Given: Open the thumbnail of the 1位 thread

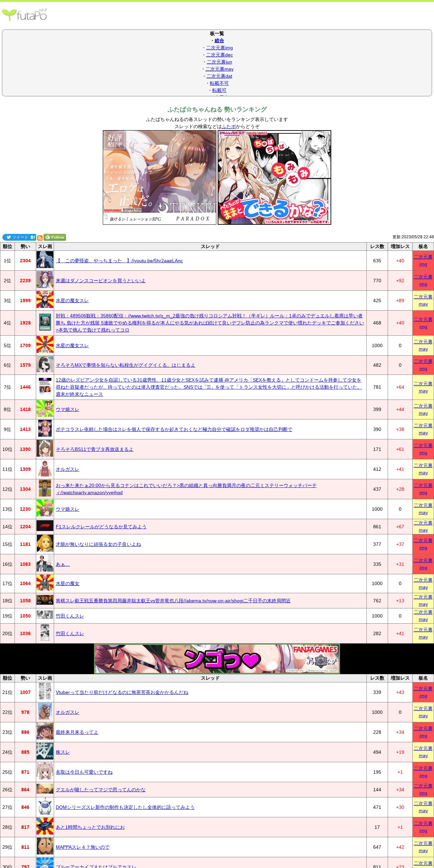Looking at the screenshot, I should click(x=45, y=260).
